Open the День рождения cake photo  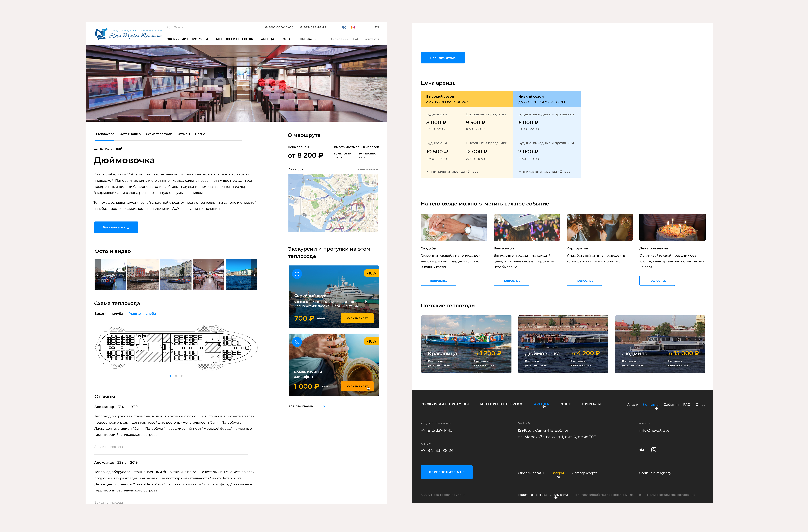pos(673,227)
